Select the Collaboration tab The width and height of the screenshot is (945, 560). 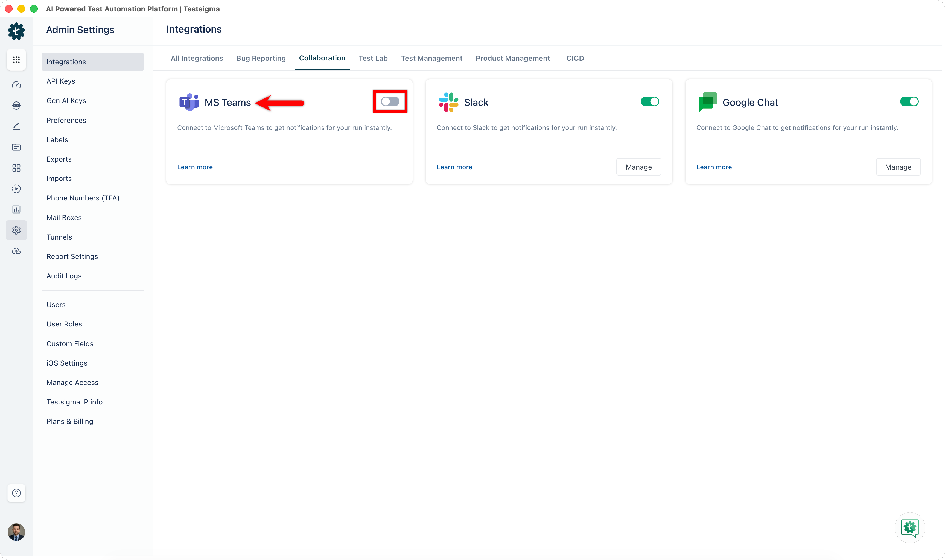(322, 58)
